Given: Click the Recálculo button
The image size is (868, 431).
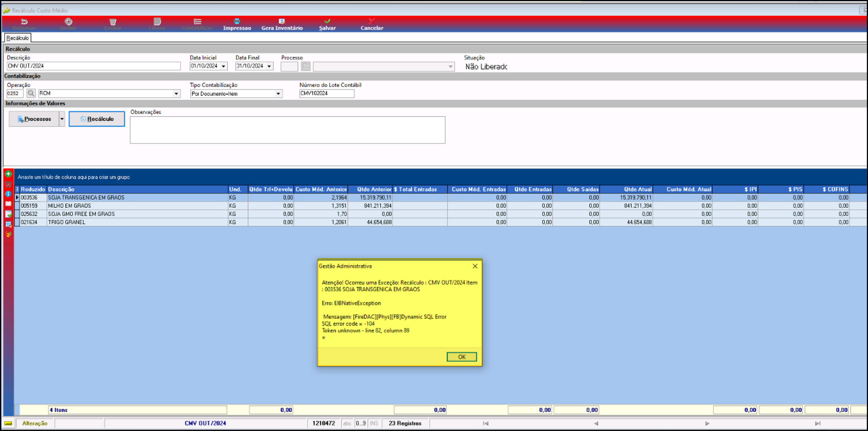Looking at the screenshot, I should 97,119.
